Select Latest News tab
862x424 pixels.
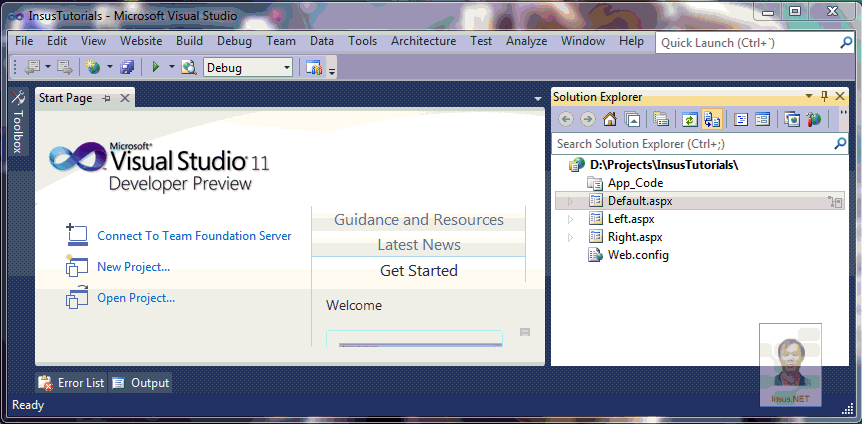[x=419, y=245]
